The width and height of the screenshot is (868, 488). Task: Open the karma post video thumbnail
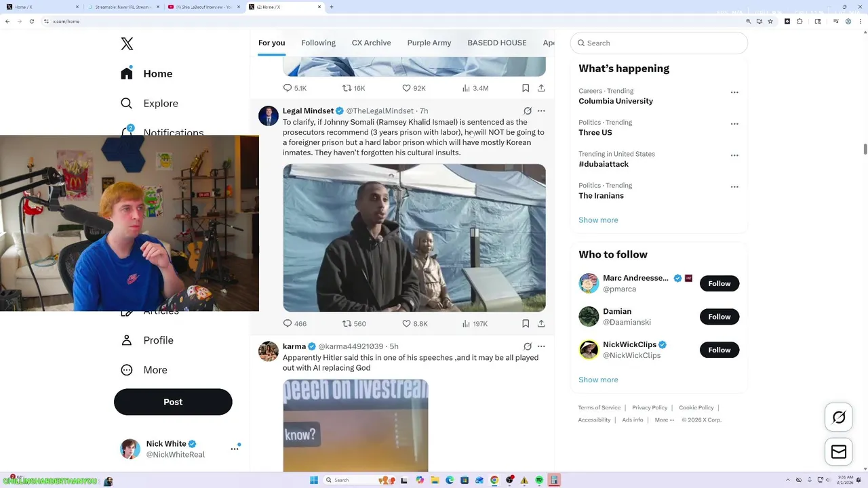click(x=355, y=425)
